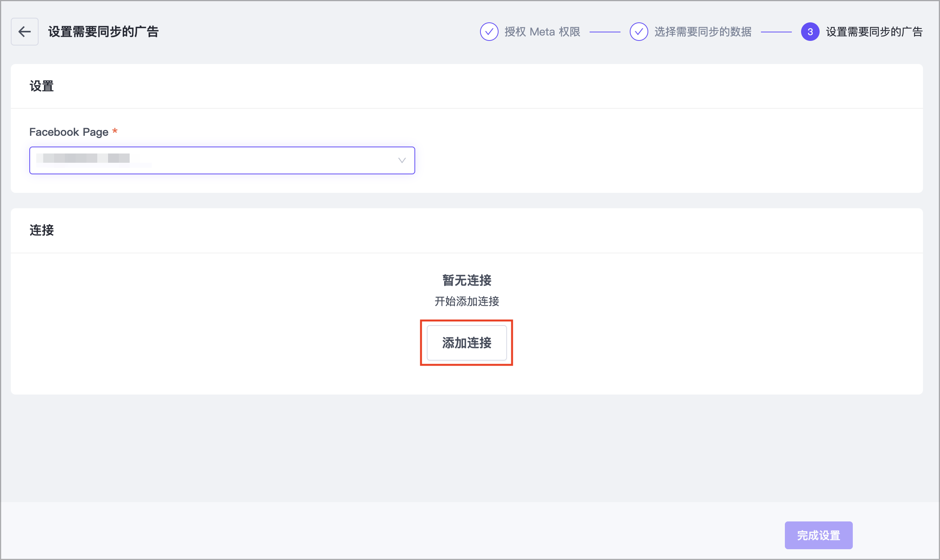The width and height of the screenshot is (940, 560).
Task: Click the 设置 section header
Action: coord(42,86)
